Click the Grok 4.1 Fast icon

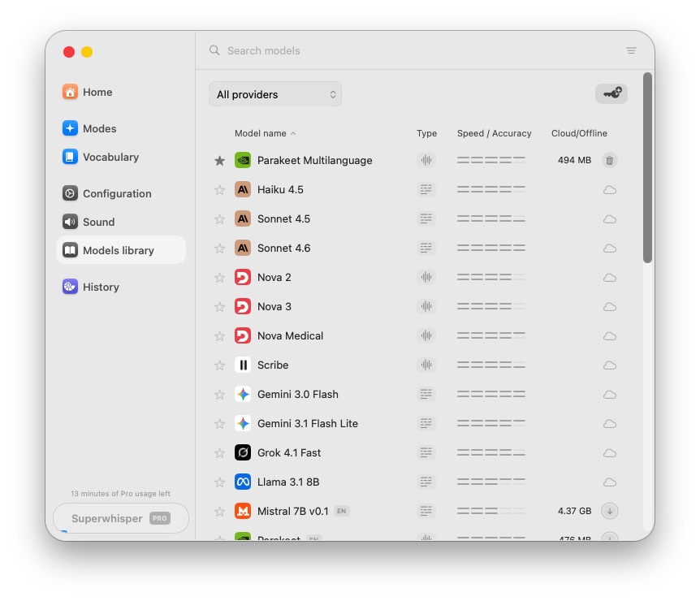coord(243,452)
